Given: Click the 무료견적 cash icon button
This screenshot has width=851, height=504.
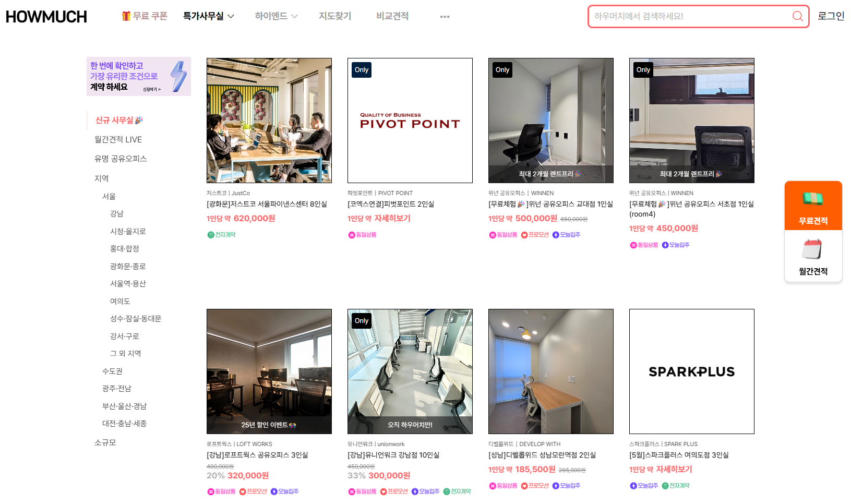Looking at the screenshot, I should tap(813, 206).
